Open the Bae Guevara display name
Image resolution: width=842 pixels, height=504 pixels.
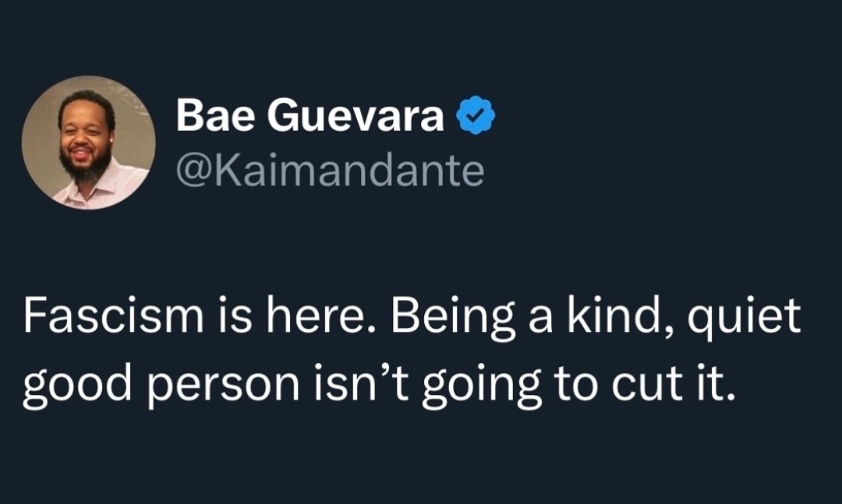[x=310, y=115]
